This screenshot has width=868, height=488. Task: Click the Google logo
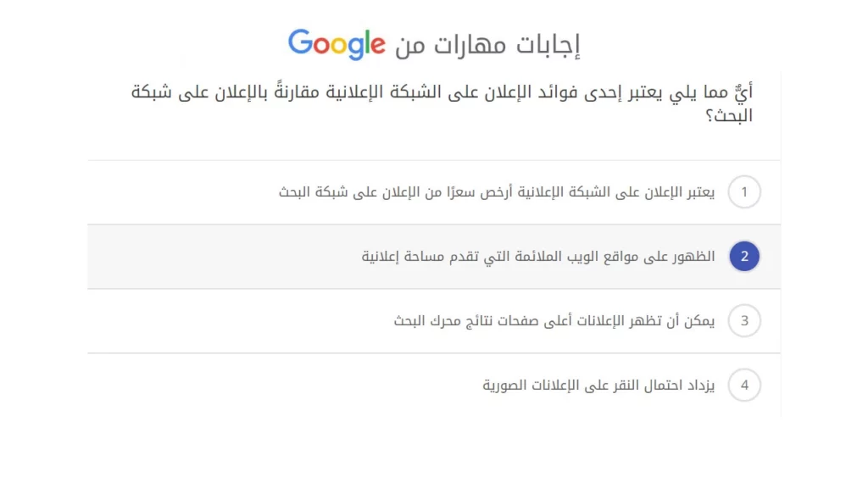(x=337, y=43)
